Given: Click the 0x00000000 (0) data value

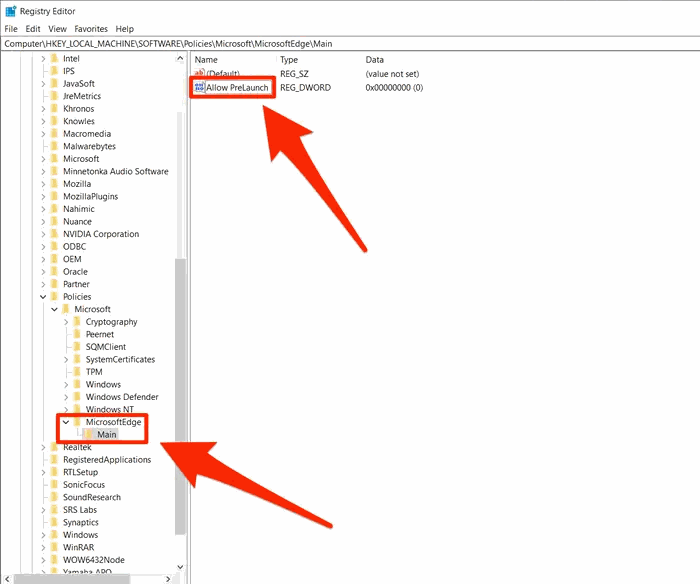Looking at the screenshot, I should click(x=394, y=88).
